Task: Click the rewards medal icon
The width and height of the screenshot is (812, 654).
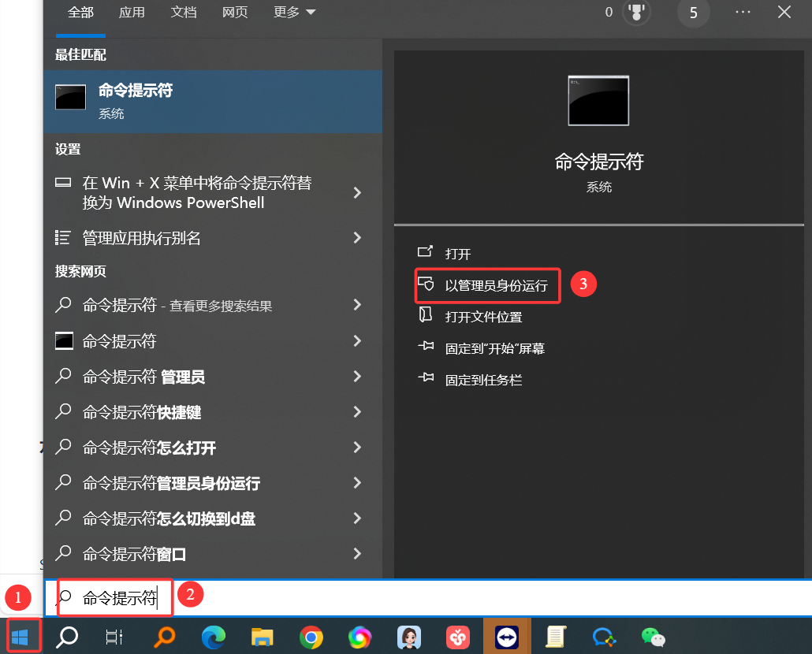Action: (636, 13)
